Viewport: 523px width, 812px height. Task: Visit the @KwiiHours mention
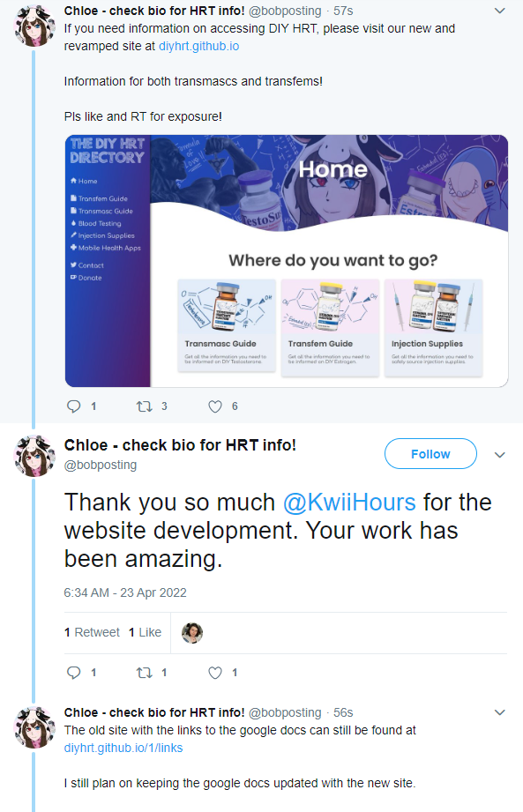(349, 503)
